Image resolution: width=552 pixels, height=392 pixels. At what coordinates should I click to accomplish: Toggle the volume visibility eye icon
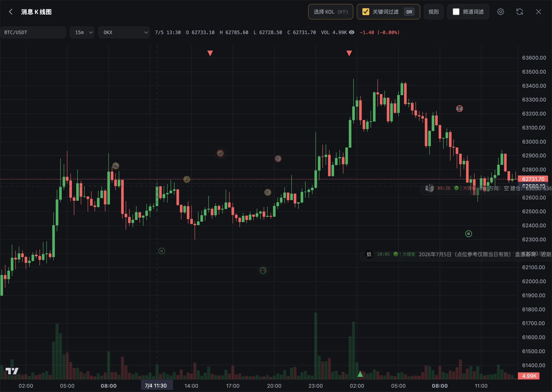click(352, 32)
